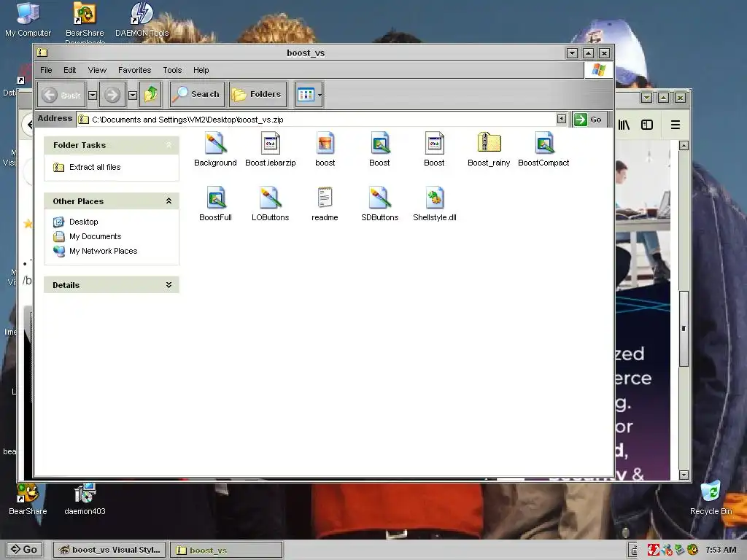Click the address bar path field

[317, 119]
